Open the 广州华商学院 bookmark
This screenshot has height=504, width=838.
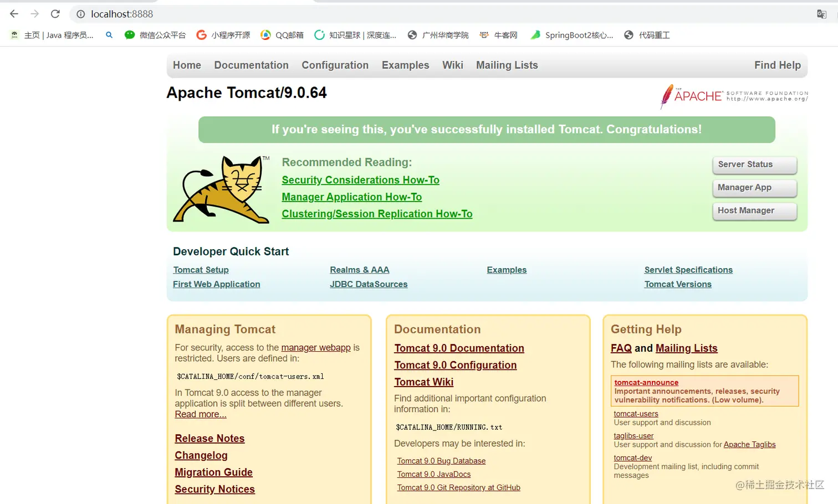pos(438,35)
